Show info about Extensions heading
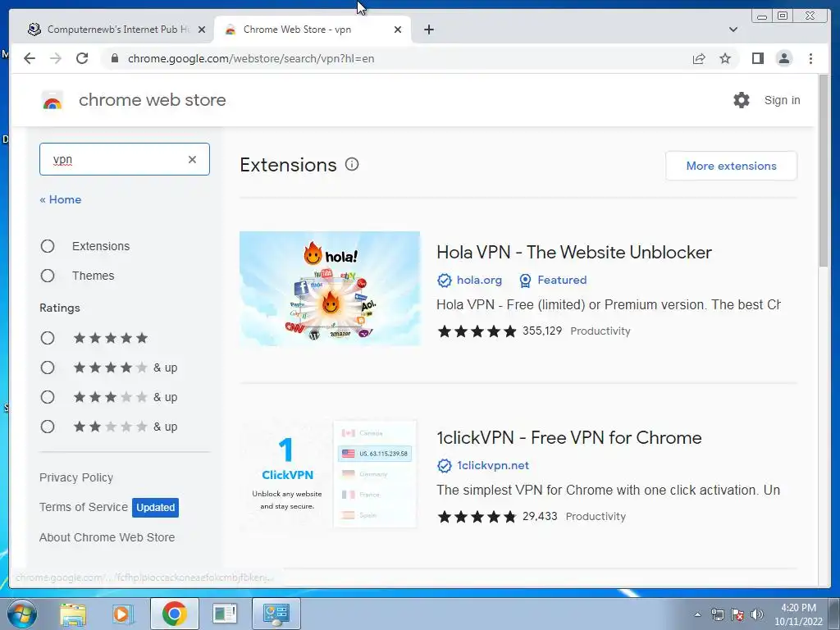 tap(352, 164)
